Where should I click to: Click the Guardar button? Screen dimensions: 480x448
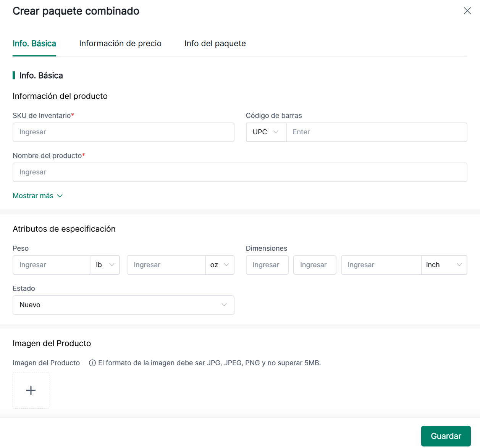(x=446, y=436)
